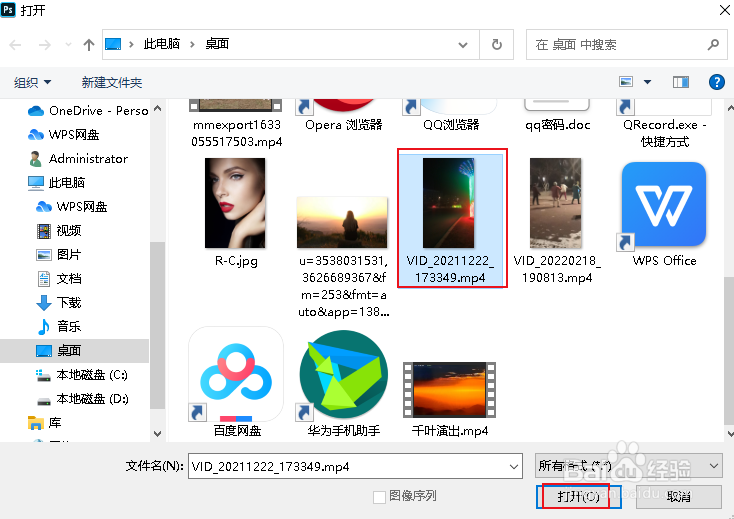Image resolution: width=734 pixels, height=519 pixels.
Task: Click file list scroll down arrow
Action: [x=730, y=434]
